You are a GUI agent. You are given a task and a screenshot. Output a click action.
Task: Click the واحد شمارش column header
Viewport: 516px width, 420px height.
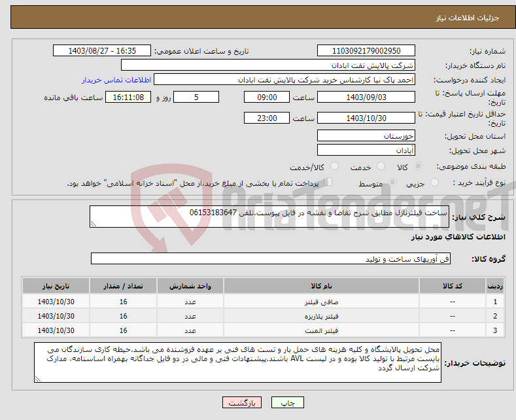190,286
